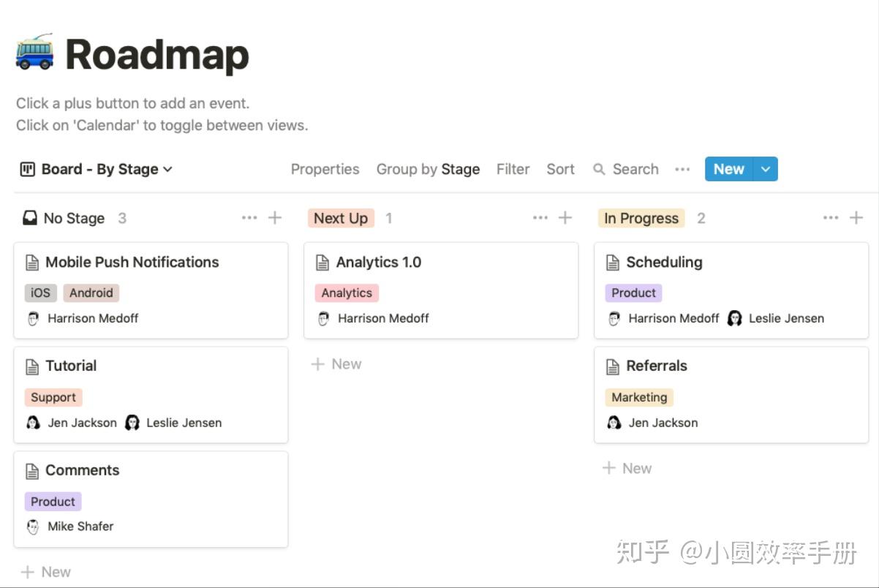This screenshot has width=879, height=588.
Task: Click Jen Jackson avatar on Referrals card
Action: pos(614,423)
